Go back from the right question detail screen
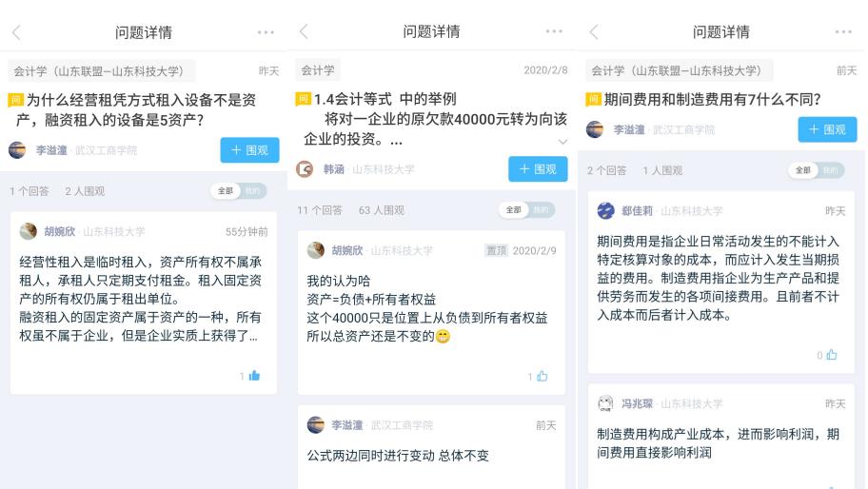 pyautogui.click(x=594, y=32)
